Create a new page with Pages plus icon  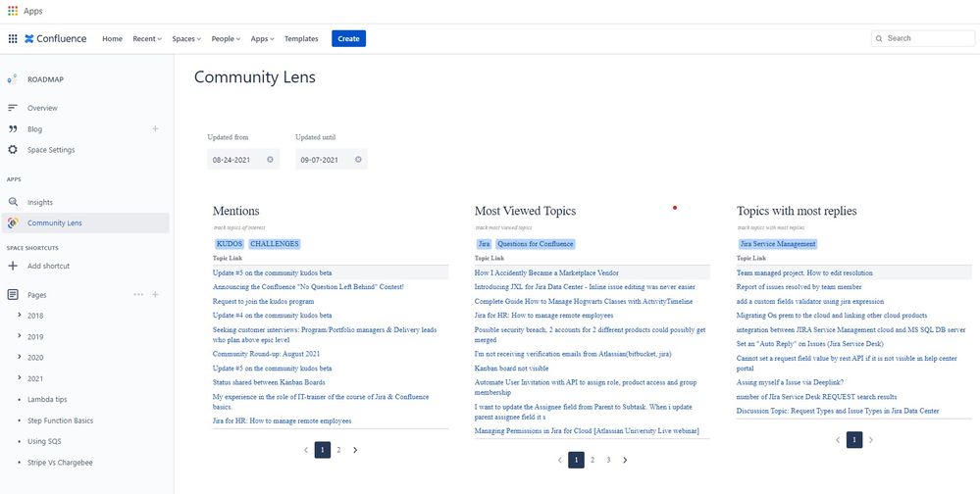pyautogui.click(x=155, y=295)
